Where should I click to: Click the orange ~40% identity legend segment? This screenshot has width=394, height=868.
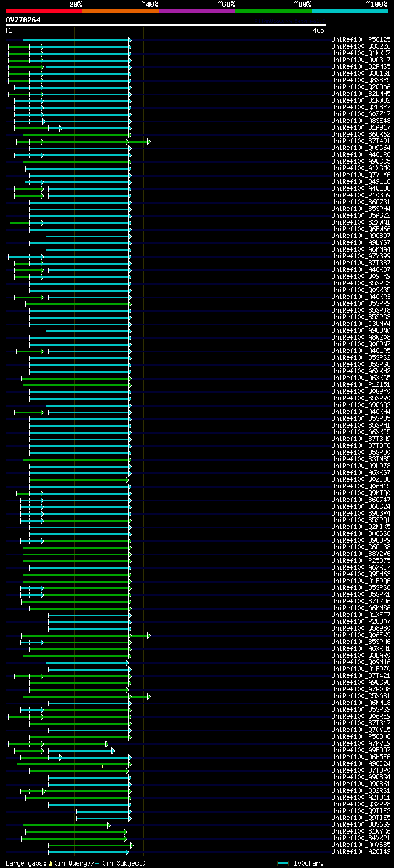click(121, 10)
